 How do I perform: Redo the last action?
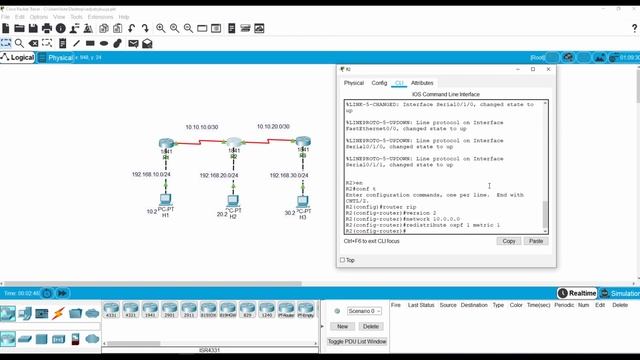145,28
